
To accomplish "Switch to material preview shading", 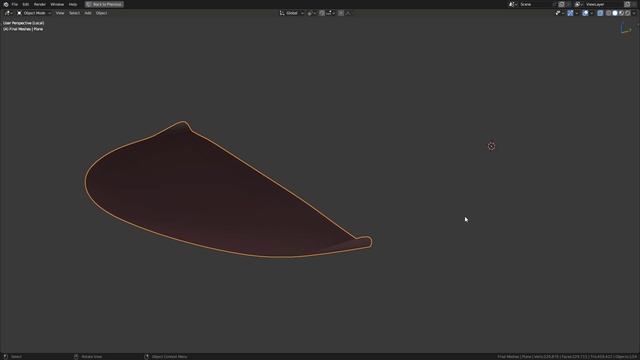I will [x=622, y=13].
